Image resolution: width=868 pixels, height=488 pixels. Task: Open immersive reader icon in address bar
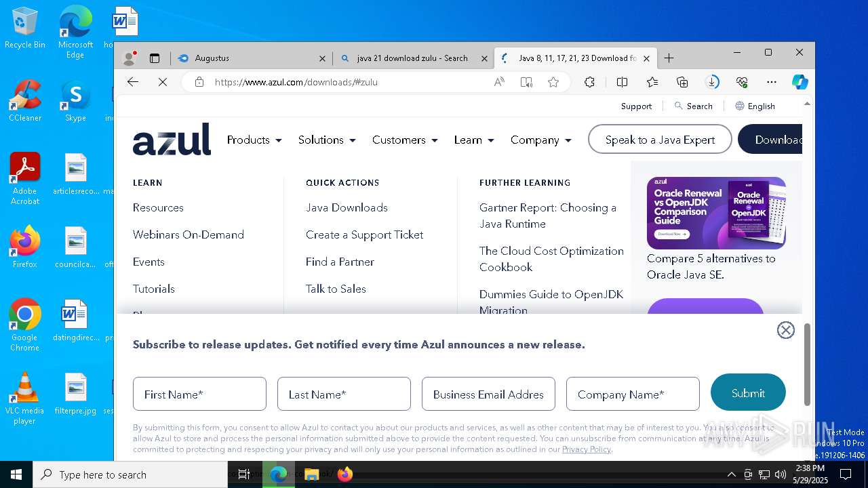(526, 82)
